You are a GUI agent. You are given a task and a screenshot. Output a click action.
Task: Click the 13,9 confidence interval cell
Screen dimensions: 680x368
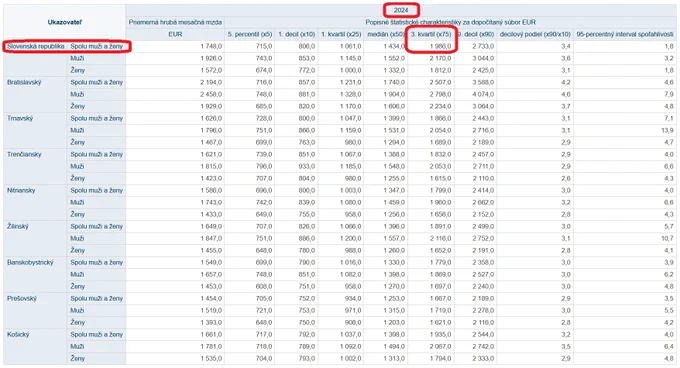point(667,130)
